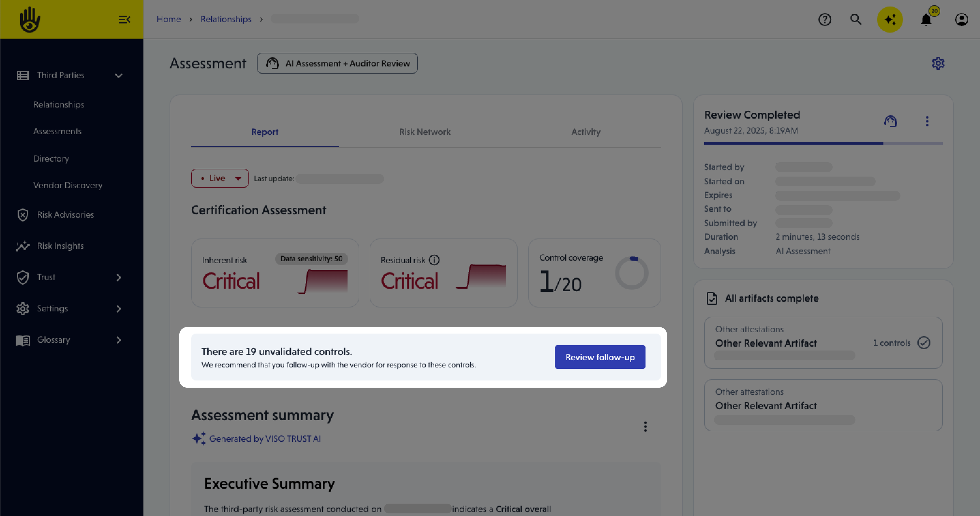Click the Risk Advisories shield icon
Viewport: 980px width, 516px height.
[23, 215]
